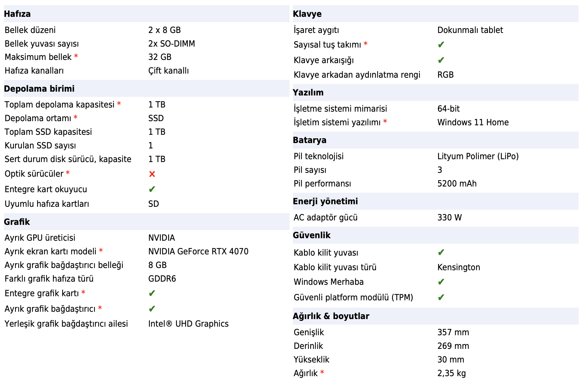Click the Windows 11 Home value
This screenshot has height=392, width=583.
(473, 122)
